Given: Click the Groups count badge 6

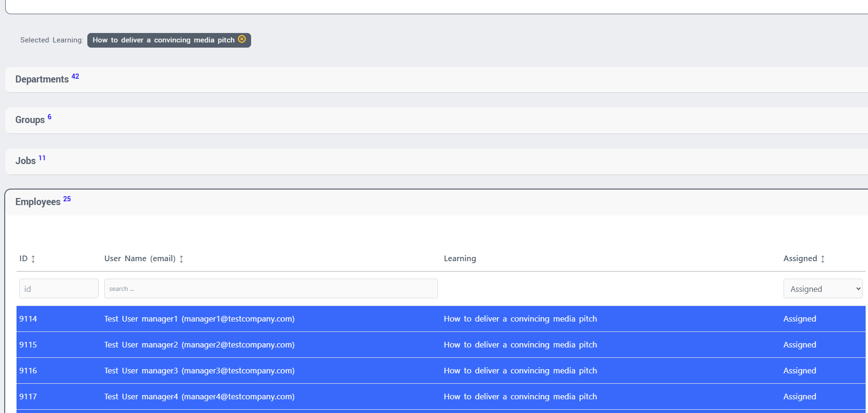Looking at the screenshot, I should 50,117.
